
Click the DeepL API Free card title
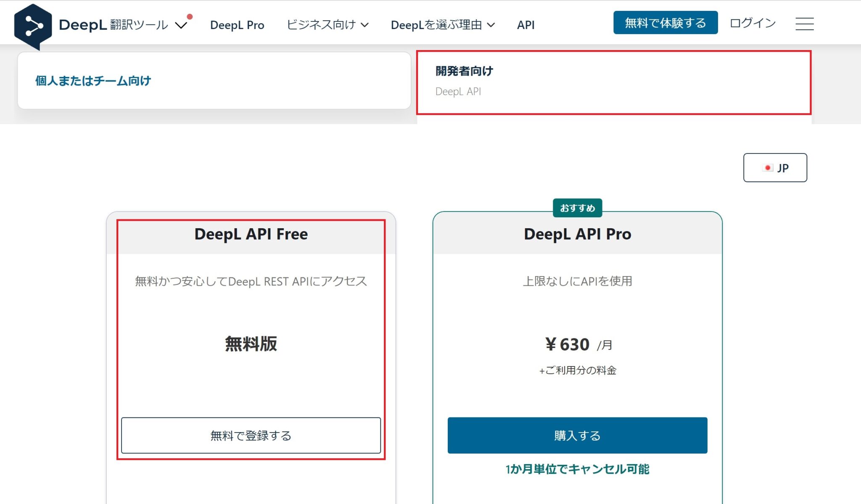click(x=251, y=234)
